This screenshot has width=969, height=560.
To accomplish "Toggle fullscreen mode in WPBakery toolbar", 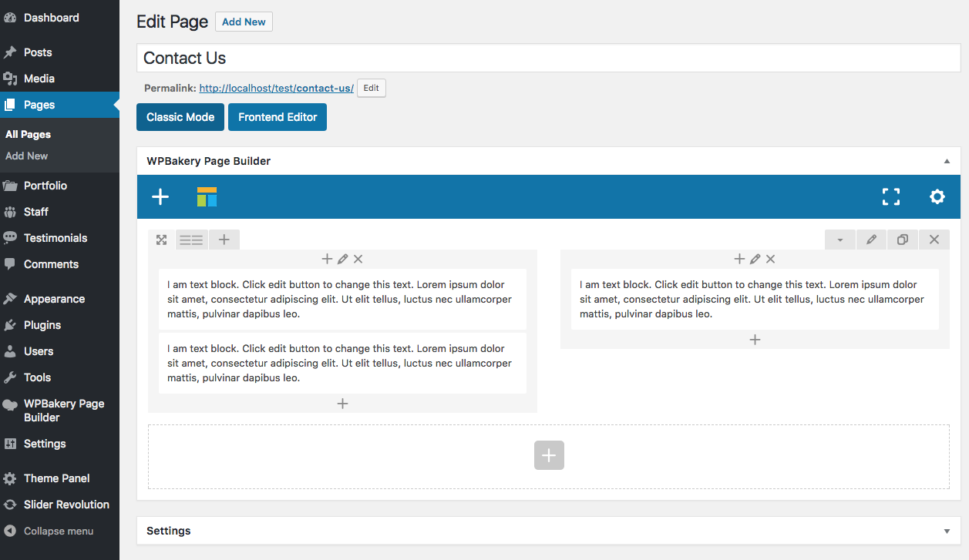I will 891,196.
